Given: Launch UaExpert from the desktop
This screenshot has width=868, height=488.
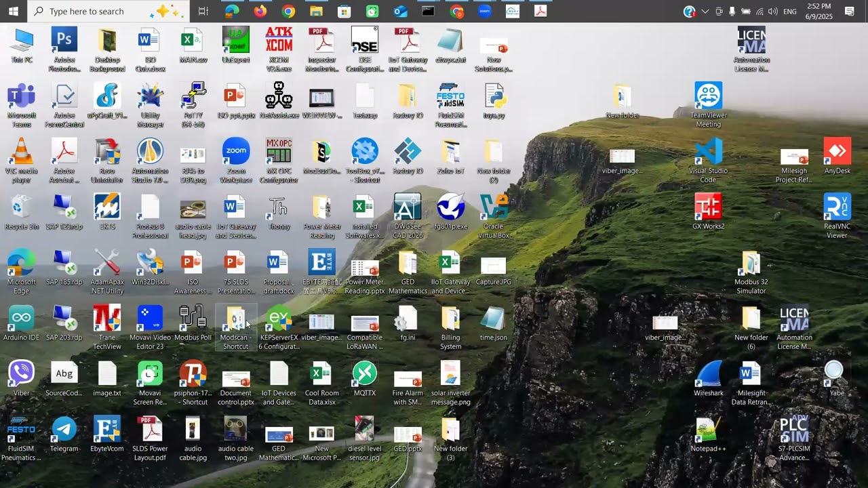Looking at the screenshot, I should click(x=236, y=45).
